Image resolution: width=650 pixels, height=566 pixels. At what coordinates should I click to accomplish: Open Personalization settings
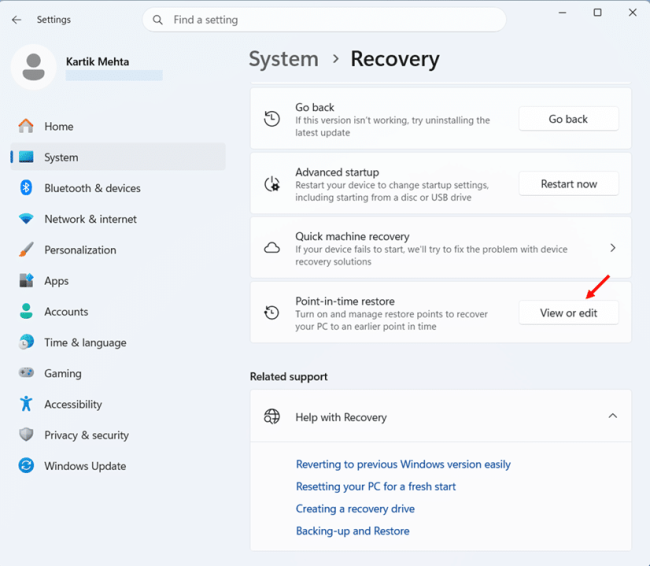[x=118, y=250]
